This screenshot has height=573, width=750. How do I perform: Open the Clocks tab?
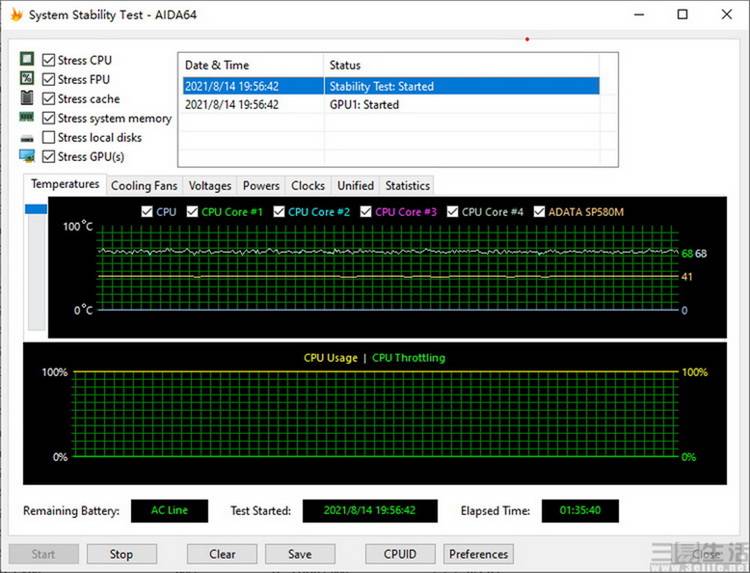pos(308,186)
